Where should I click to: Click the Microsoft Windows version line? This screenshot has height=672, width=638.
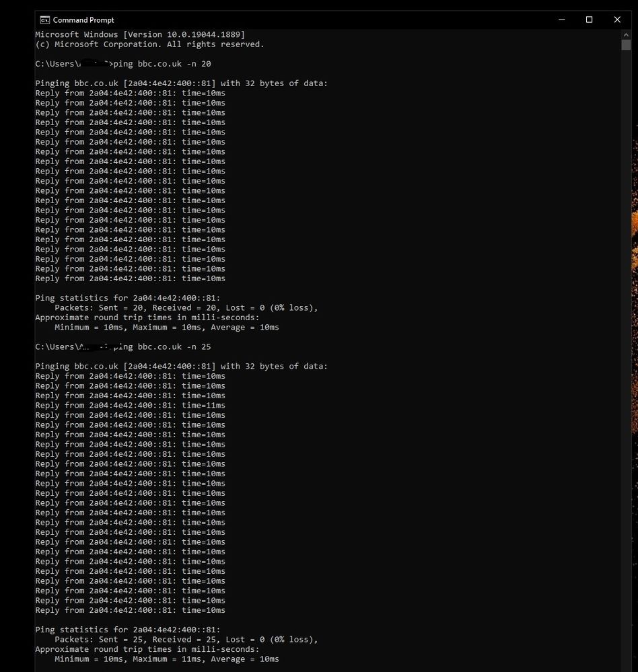coord(140,34)
